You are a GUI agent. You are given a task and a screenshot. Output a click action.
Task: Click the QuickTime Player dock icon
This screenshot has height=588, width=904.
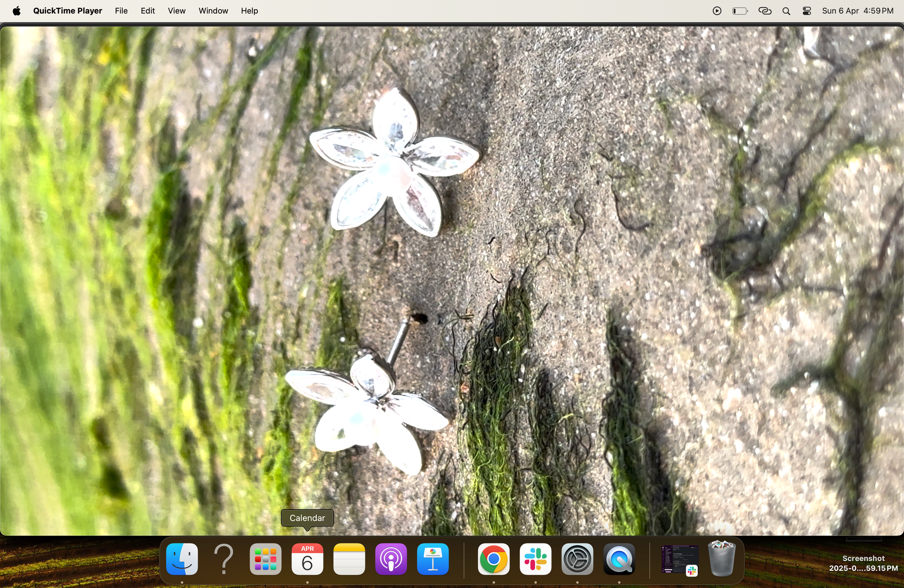click(619, 559)
